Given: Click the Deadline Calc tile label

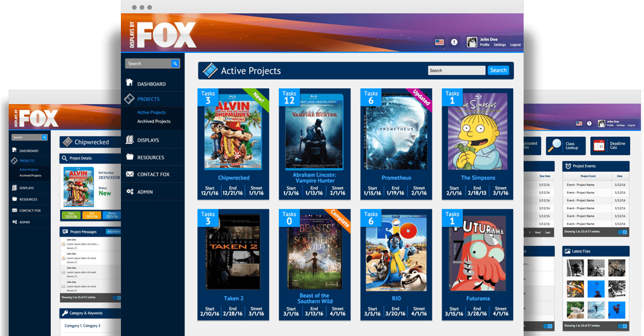Looking at the screenshot, I should (617, 146).
